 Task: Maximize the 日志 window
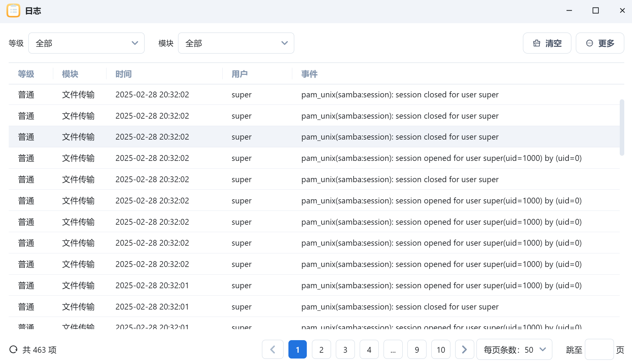(x=596, y=11)
